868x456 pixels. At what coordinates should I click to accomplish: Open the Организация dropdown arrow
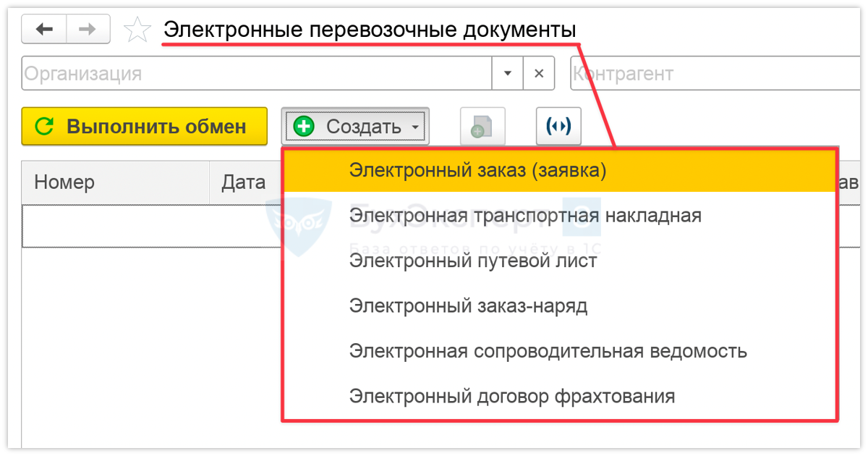pyautogui.click(x=508, y=74)
